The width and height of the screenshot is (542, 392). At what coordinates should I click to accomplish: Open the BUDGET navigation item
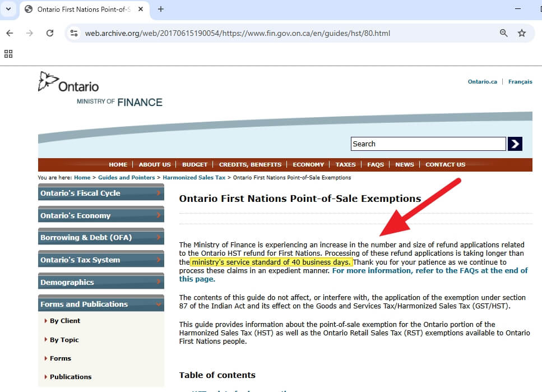(x=194, y=165)
